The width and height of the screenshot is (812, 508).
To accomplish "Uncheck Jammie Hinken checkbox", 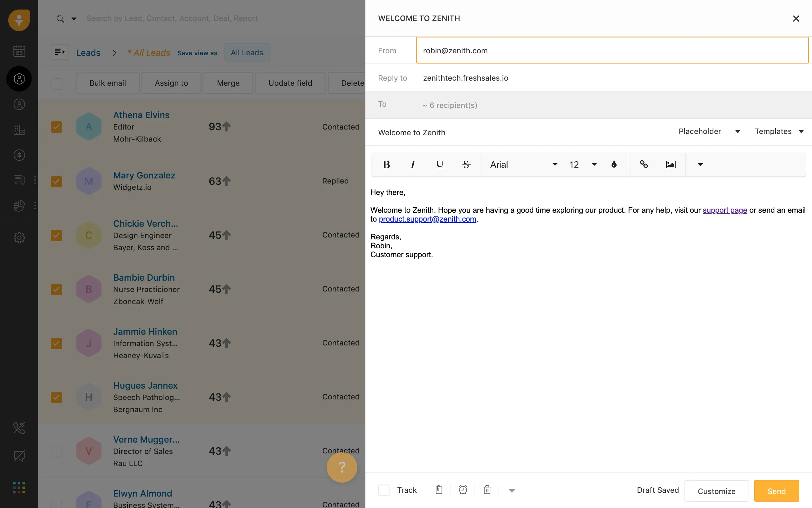I will coord(56,343).
